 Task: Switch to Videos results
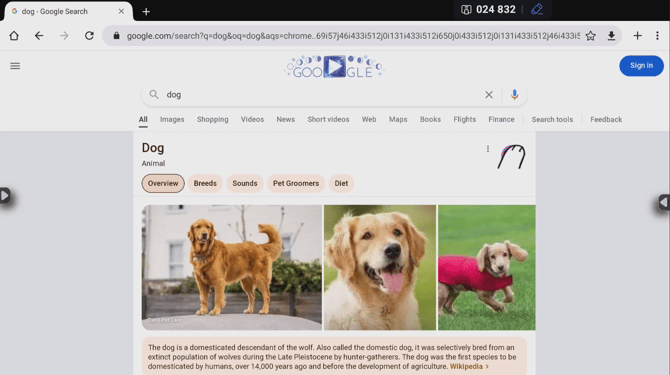pos(252,120)
